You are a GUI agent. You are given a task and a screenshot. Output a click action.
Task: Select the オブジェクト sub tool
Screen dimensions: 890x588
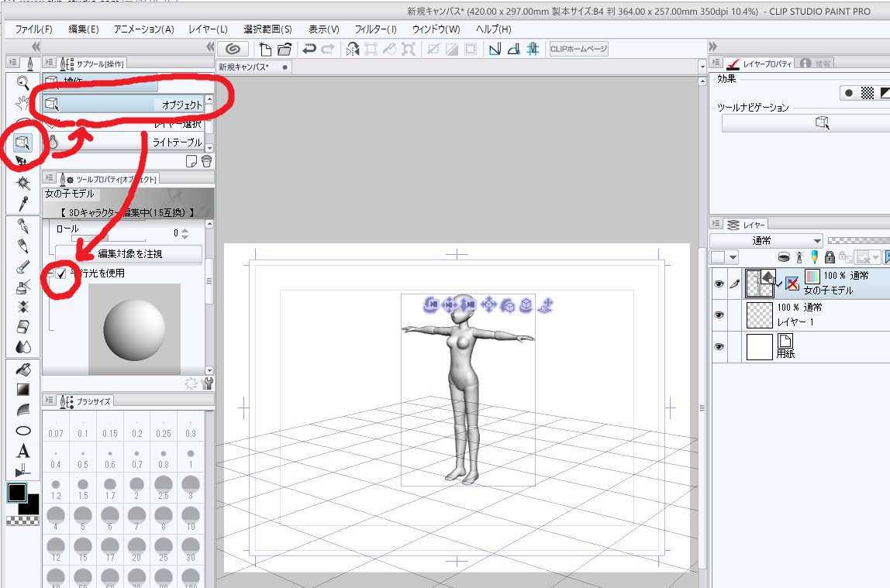123,105
